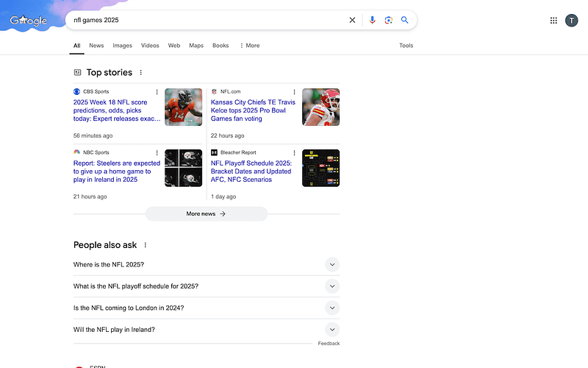This screenshot has height=368, width=588.
Task: Open the More search filters dropdown
Action: (x=249, y=46)
